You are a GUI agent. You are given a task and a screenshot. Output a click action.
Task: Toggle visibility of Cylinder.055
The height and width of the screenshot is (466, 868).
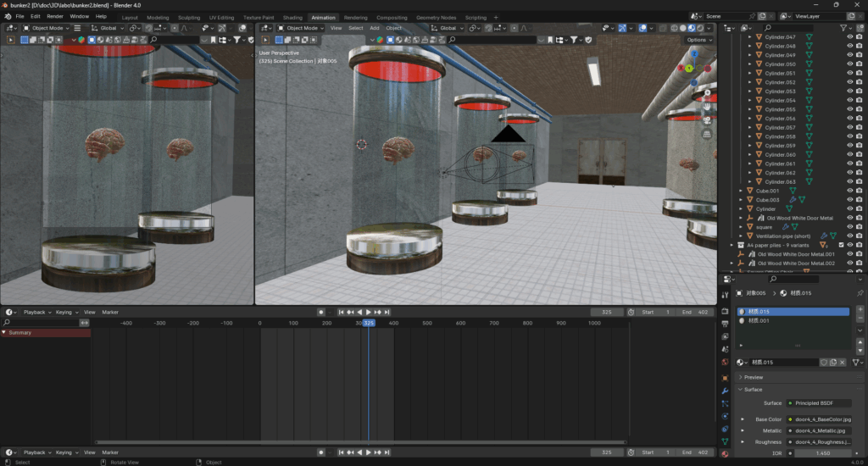tap(849, 109)
